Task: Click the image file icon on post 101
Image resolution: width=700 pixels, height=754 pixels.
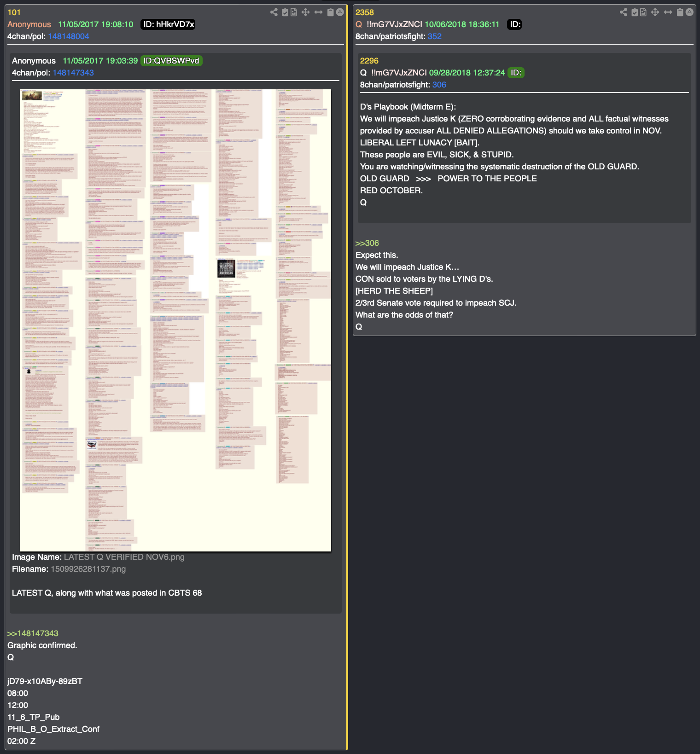Action: [294, 12]
